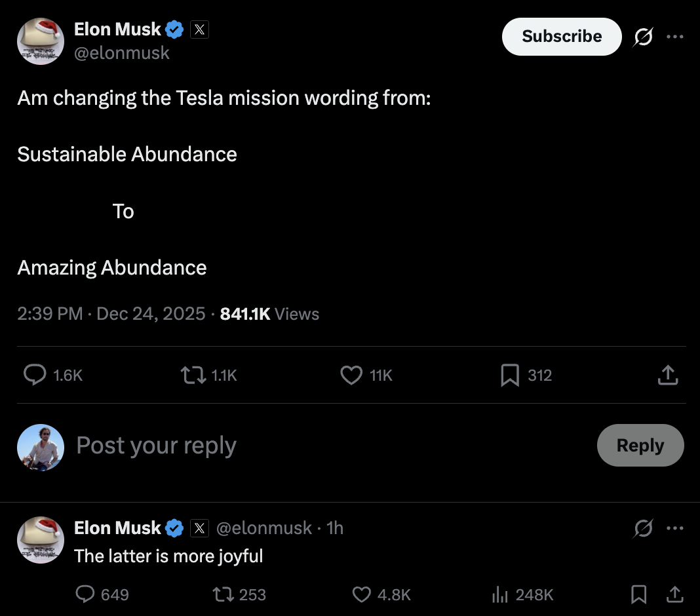Open Grok analysis for the main tweet
Viewport: 700px width, 616px height.
click(643, 37)
